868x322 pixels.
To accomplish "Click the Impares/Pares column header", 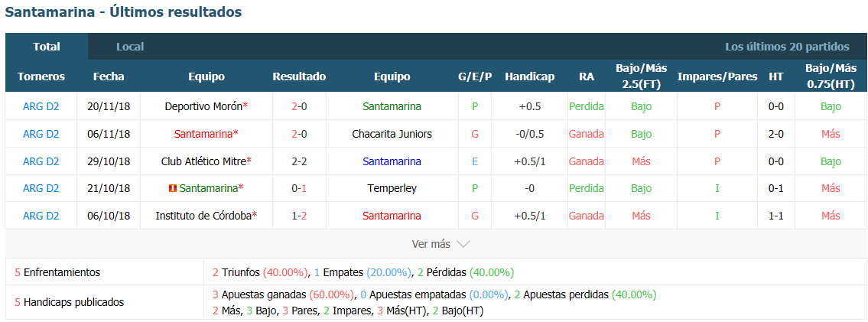I will [x=717, y=77].
